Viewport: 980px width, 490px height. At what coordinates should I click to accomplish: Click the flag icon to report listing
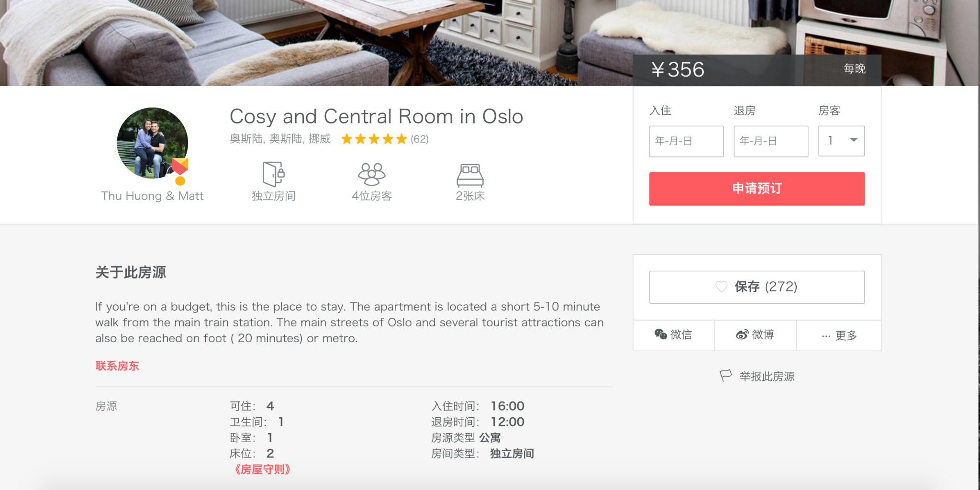[725, 376]
